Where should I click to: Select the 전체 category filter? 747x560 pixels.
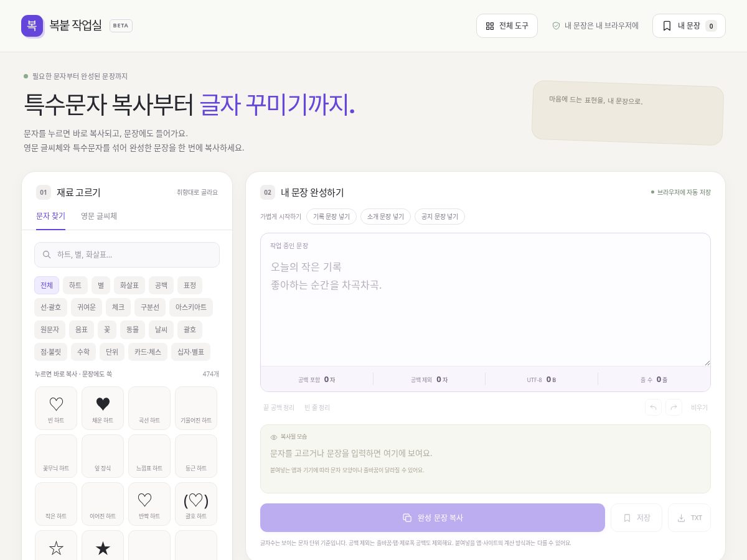[x=47, y=285]
